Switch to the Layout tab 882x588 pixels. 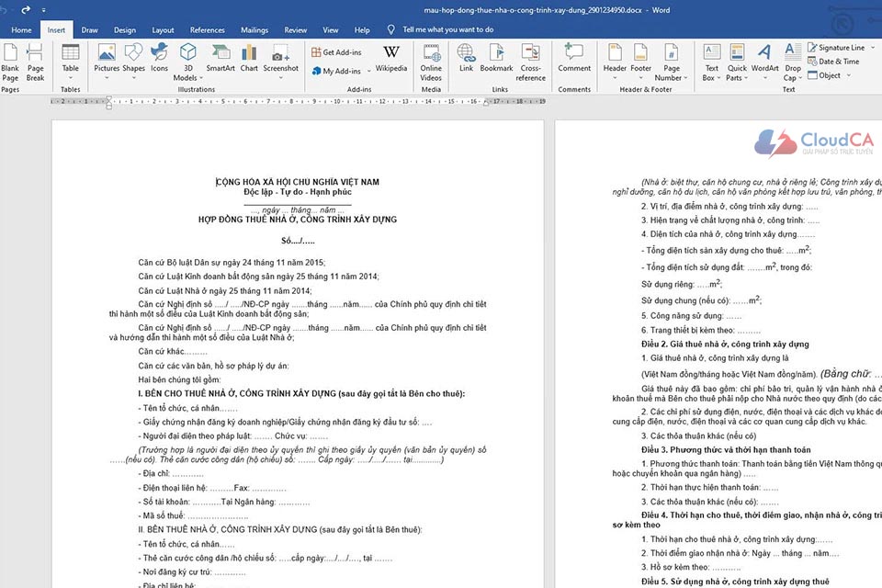click(x=163, y=30)
